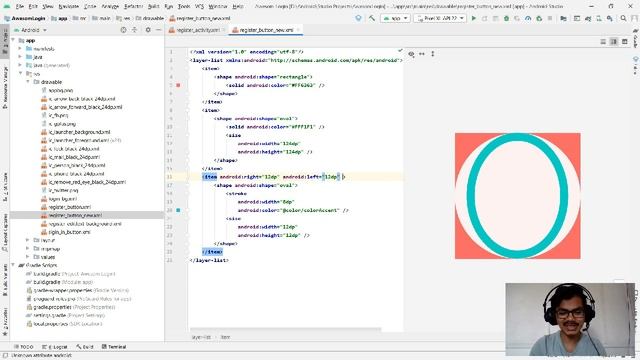Collapse all in the project panel
640x360 pixels.
134,30
